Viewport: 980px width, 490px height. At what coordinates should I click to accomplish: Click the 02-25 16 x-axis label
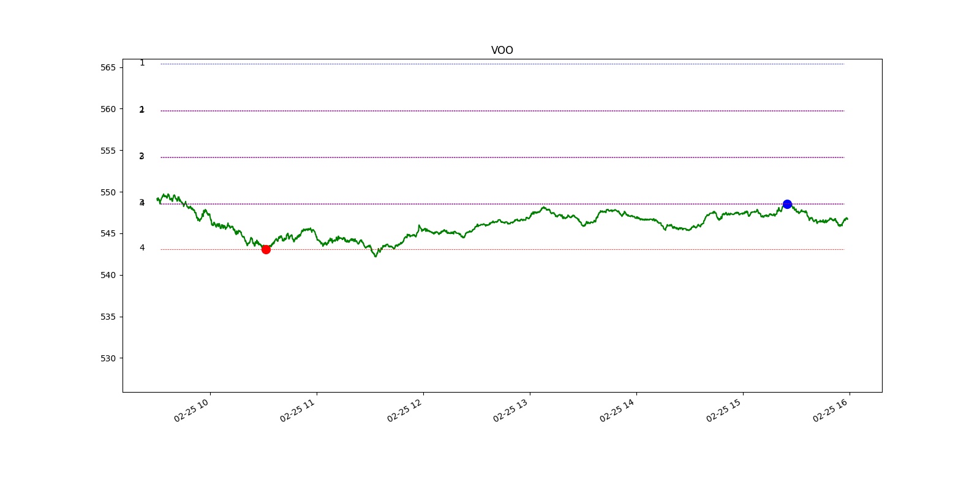[831, 410]
